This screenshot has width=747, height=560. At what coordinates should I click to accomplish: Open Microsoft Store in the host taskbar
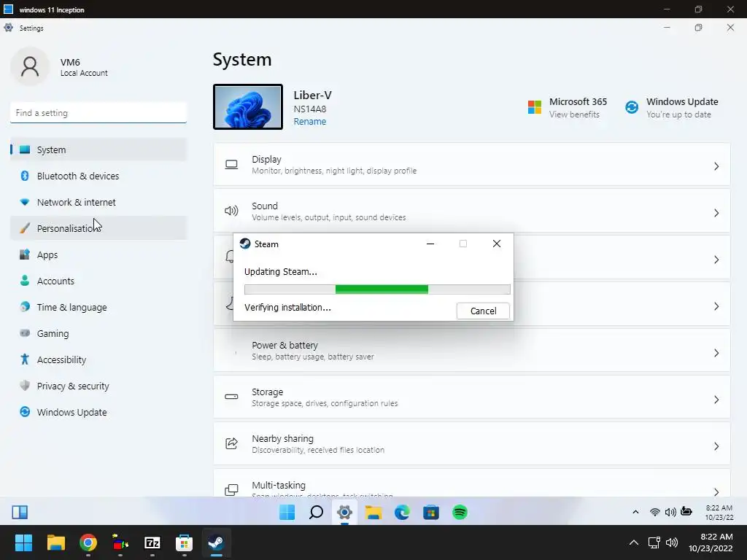(185, 542)
